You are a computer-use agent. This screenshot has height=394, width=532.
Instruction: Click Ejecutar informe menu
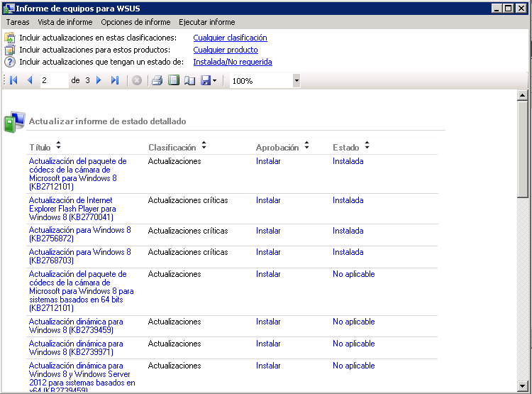click(207, 22)
